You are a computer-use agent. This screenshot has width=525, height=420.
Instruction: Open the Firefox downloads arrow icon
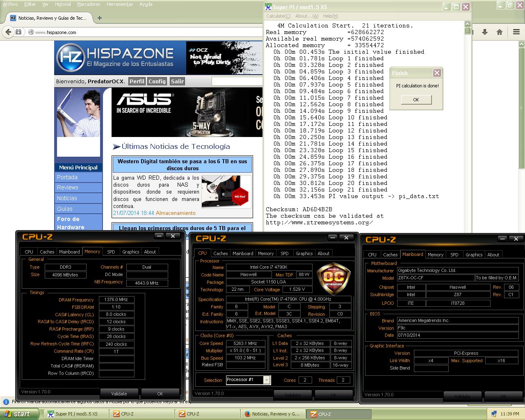(484, 32)
